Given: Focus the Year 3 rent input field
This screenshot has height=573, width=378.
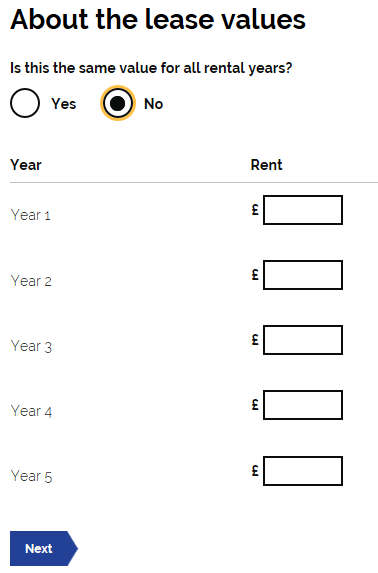Looking at the screenshot, I should click(x=303, y=340).
